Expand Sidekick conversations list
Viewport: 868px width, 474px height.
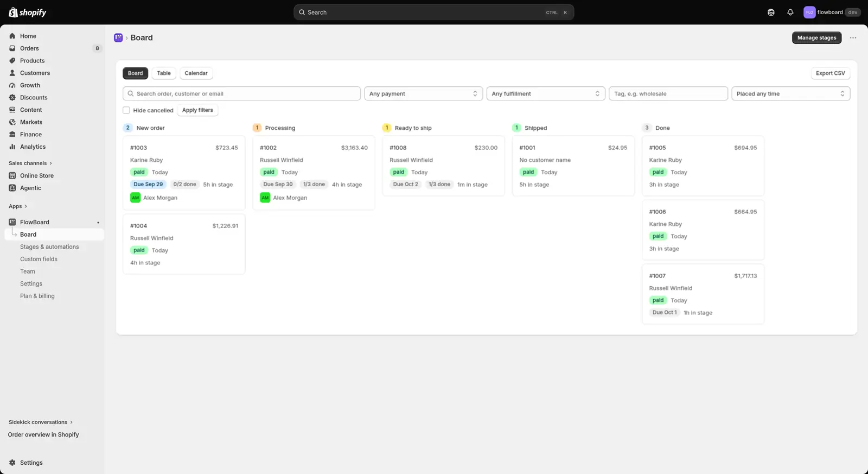(x=41, y=422)
